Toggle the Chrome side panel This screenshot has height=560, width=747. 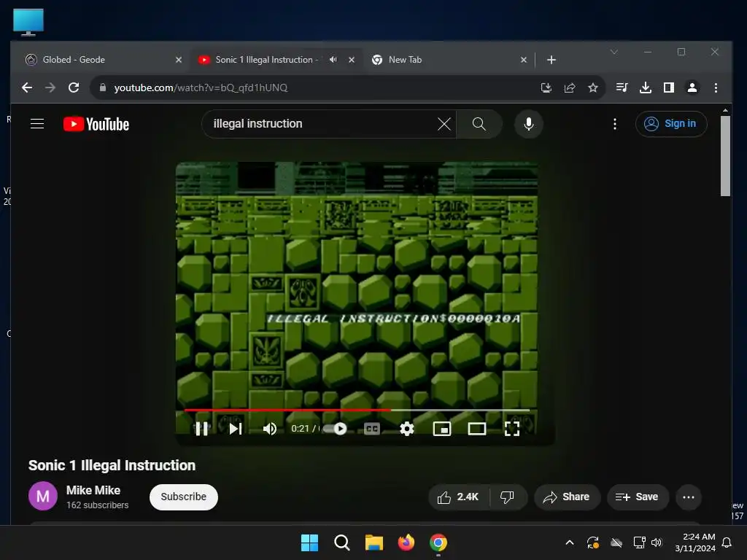tap(669, 87)
